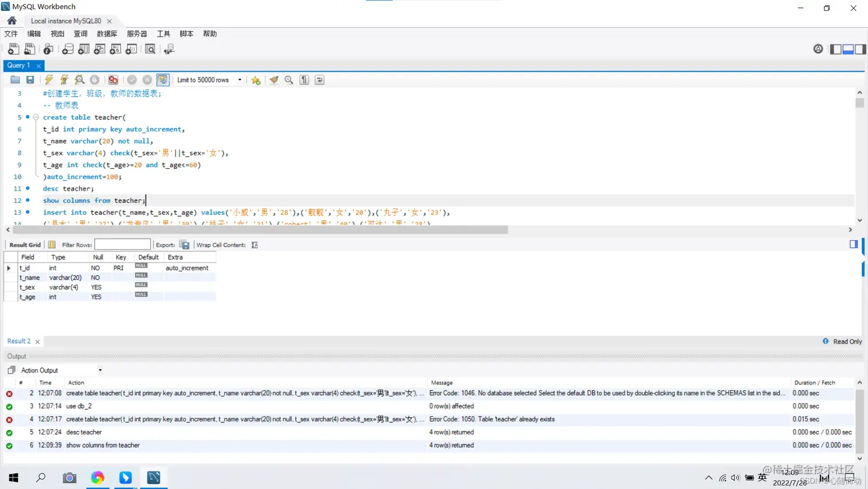Viewport: 868px width, 489px height.
Task: Beautify query with broom icon
Action: click(274, 80)
